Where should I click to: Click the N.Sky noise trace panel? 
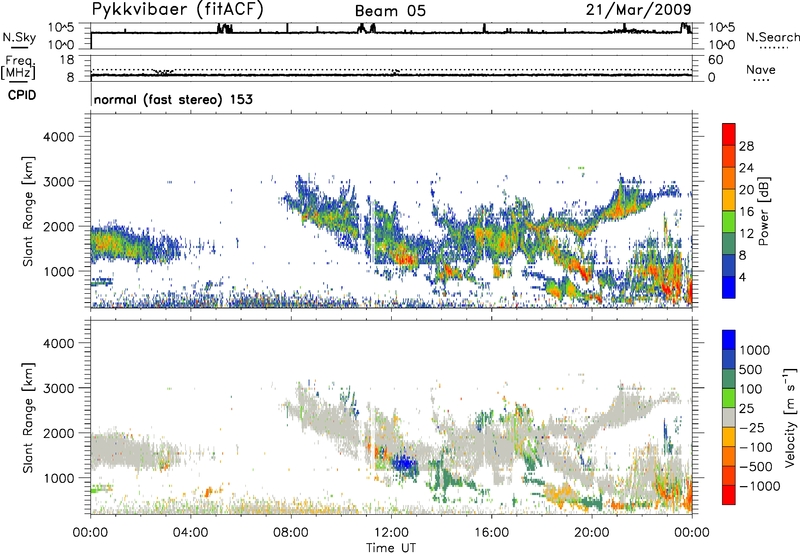coord(391,36)
